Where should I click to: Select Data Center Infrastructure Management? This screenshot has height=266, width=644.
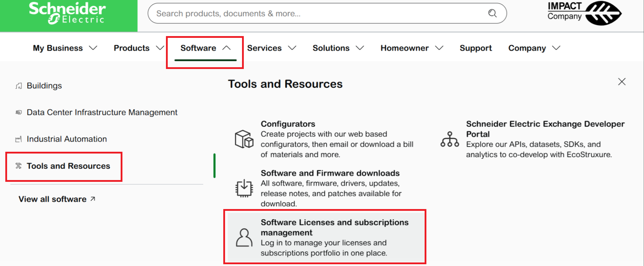pos(102,112)
